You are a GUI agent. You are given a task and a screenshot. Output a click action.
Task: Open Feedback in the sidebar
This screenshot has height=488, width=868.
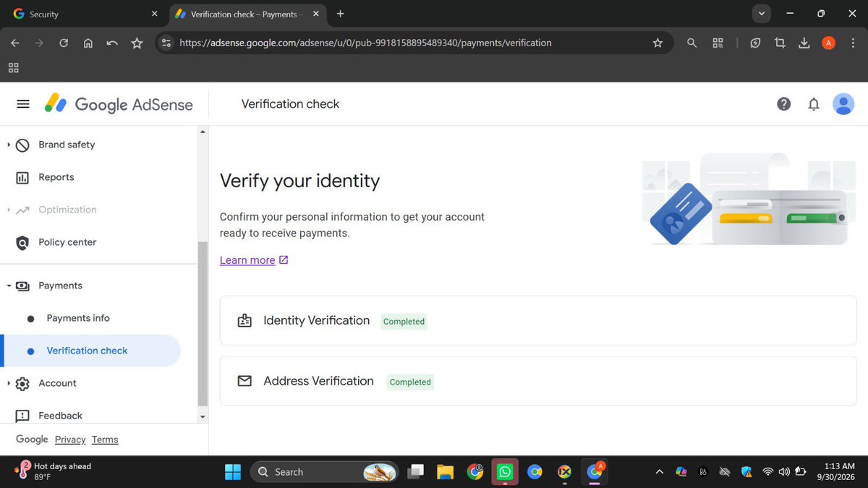(60, 416)
